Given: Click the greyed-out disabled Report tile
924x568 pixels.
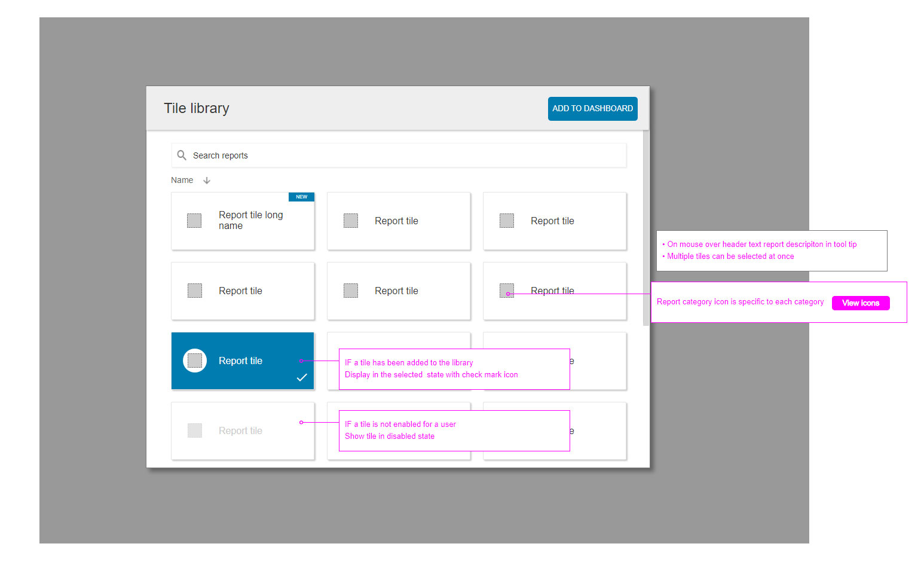Looking at the screenshot, I should (x=242, y=430).
